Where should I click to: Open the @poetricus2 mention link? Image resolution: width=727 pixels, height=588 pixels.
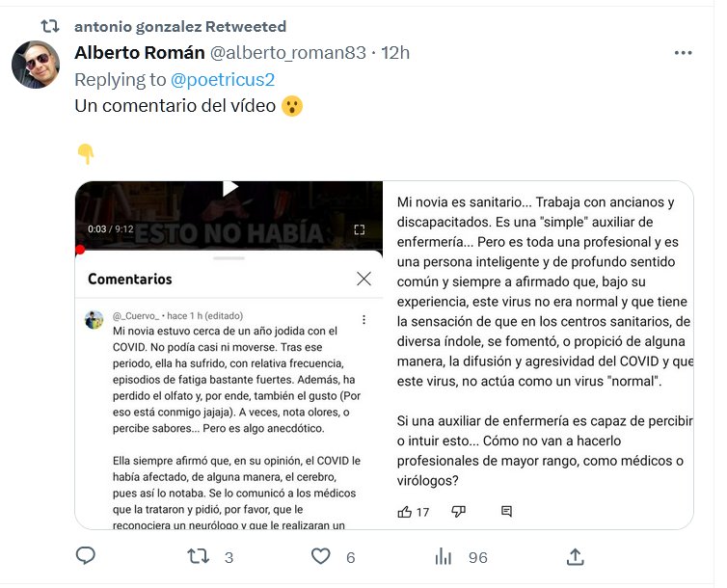223,80
